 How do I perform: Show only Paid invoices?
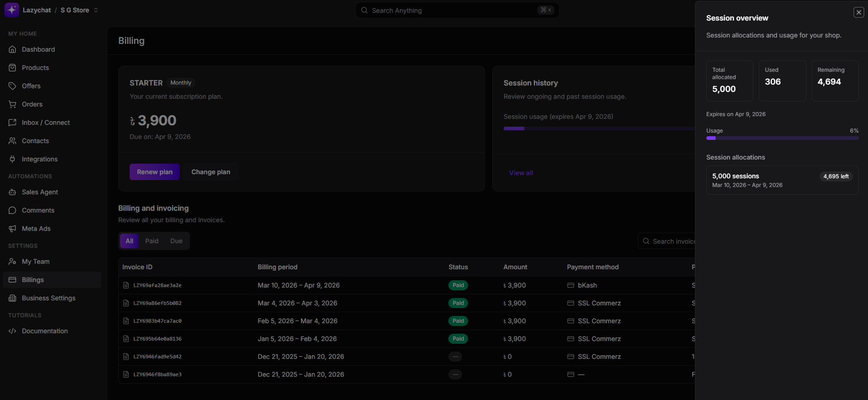click(152, 241)
